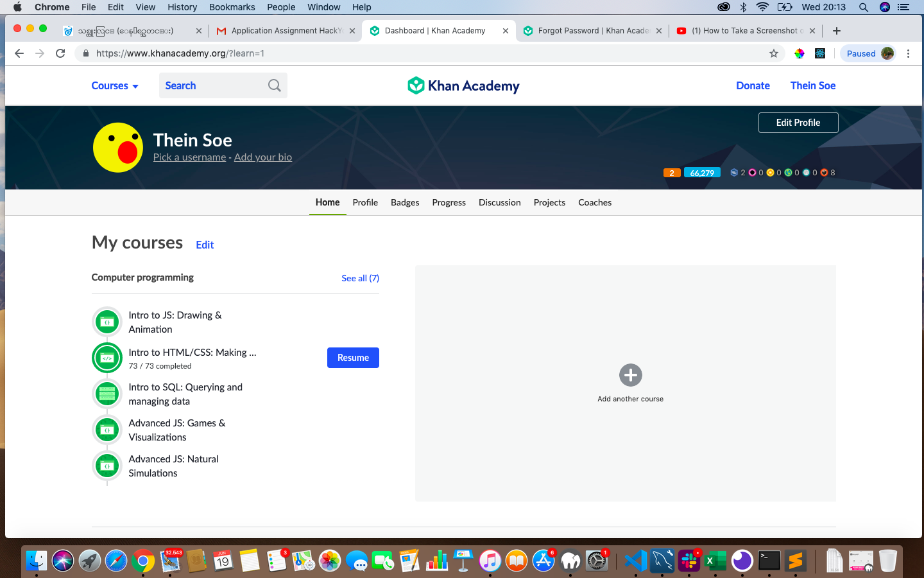The image size is (924, 578).
Task: Resume the Intro to HTML/CSS course
Action: 353,358
